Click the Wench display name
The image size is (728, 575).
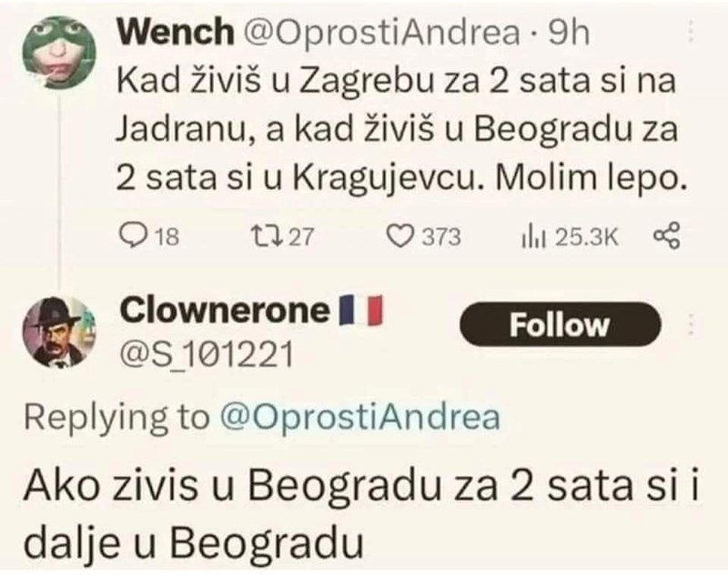click(175, 32)
